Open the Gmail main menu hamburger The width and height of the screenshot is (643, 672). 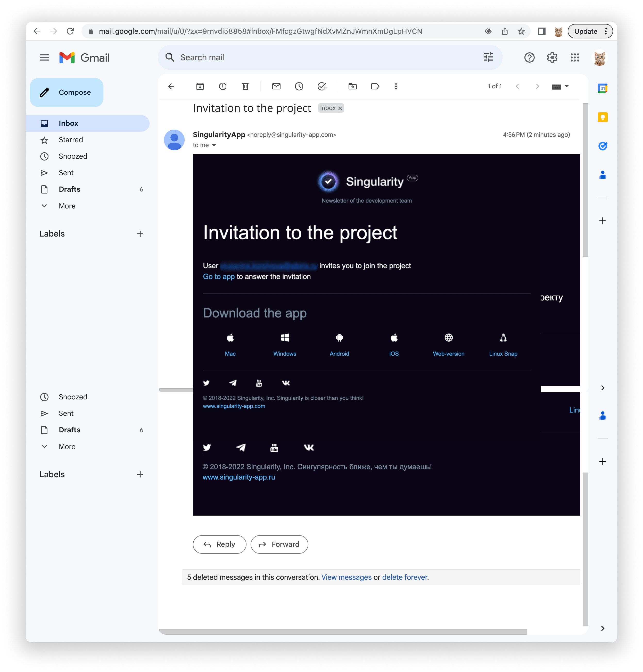[44, 57]
